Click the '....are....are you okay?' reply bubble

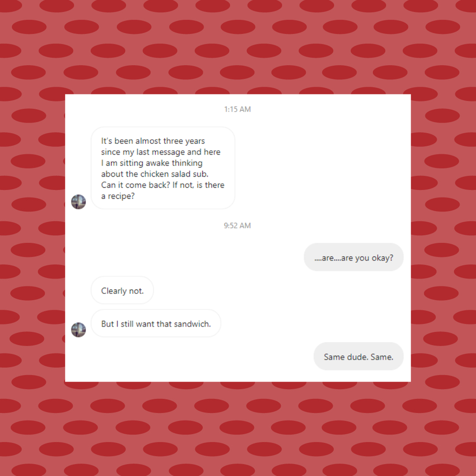(x=353, y=257)
